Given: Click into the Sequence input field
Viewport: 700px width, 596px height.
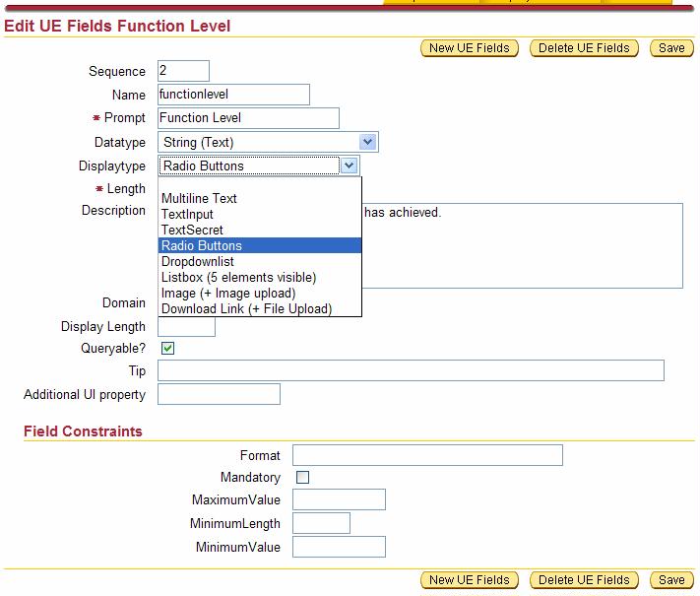Looking at the screenshot, I should click(x=183, y=71).
